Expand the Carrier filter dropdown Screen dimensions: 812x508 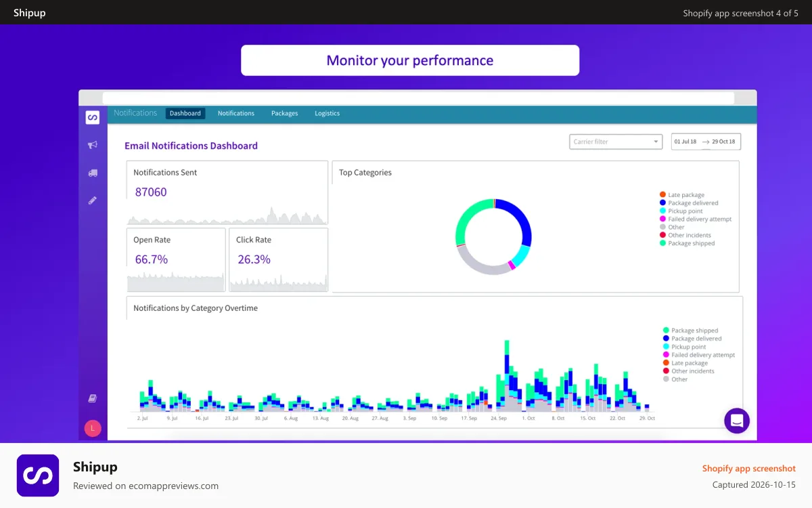click(616, 142)
